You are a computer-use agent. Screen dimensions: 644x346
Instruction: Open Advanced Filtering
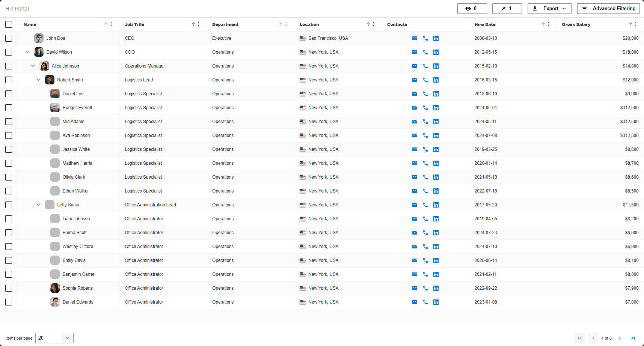coord(608,8)
